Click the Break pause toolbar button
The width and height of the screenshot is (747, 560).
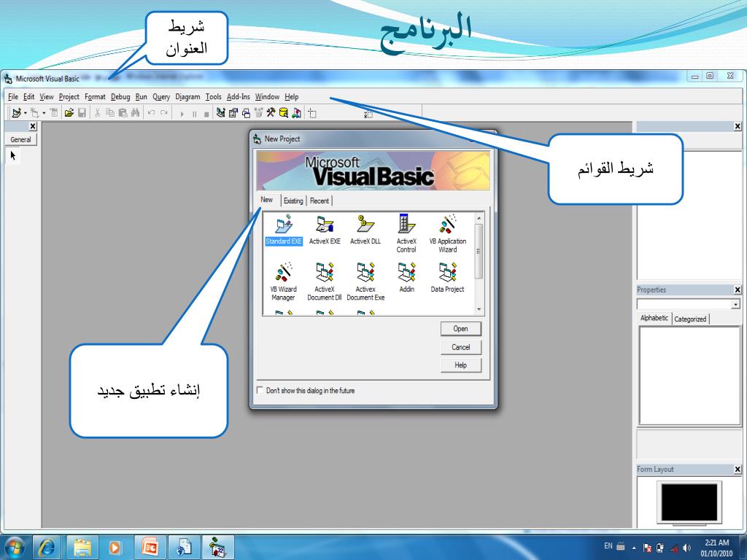click(x=194, y=114)
